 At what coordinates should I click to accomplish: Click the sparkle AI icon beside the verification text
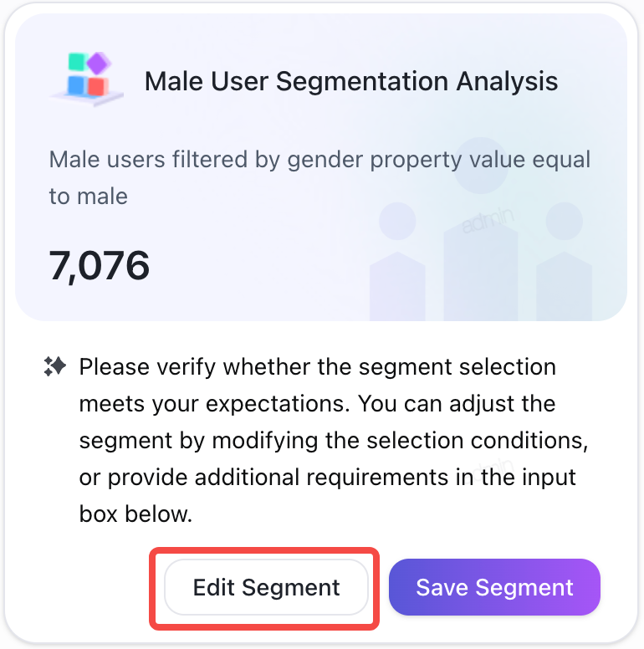click(55, 366)
